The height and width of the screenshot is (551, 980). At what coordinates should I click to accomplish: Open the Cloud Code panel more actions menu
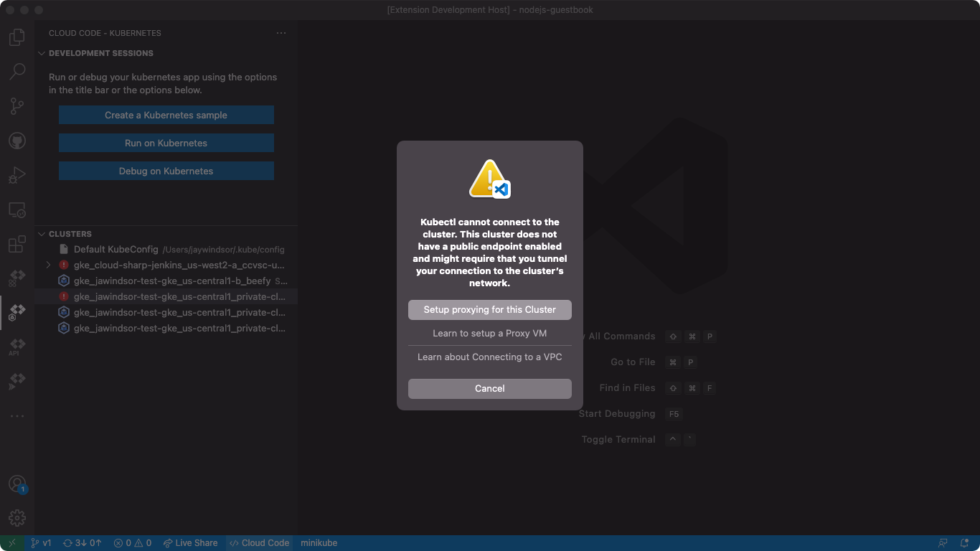point(281,33)
